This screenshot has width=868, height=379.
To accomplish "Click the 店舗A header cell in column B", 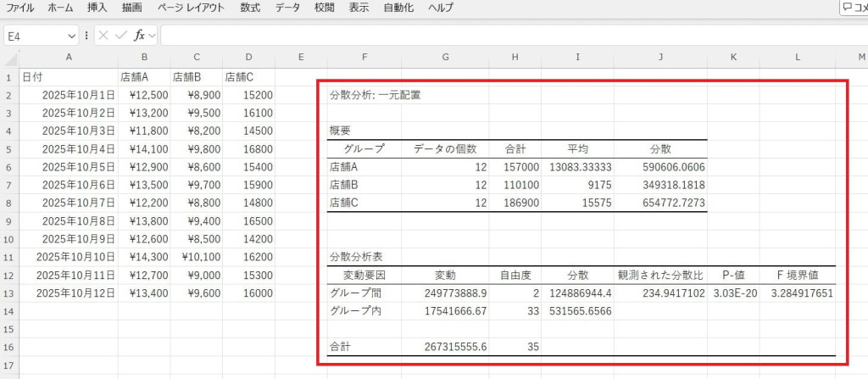I will click(144, 76).
